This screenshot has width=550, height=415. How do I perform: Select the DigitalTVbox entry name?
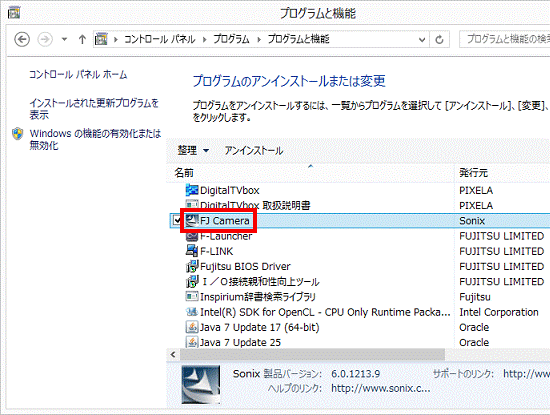click(230, 190)
